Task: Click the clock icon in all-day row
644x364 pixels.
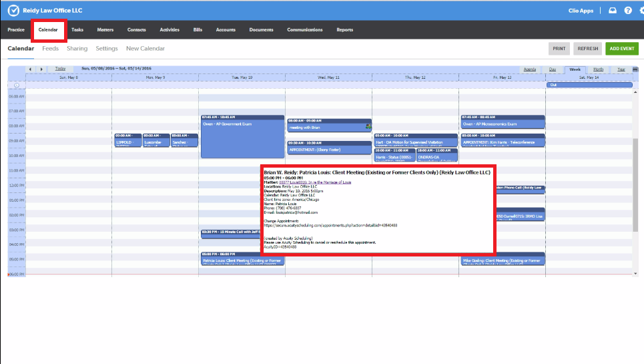Action: point(16,85)
